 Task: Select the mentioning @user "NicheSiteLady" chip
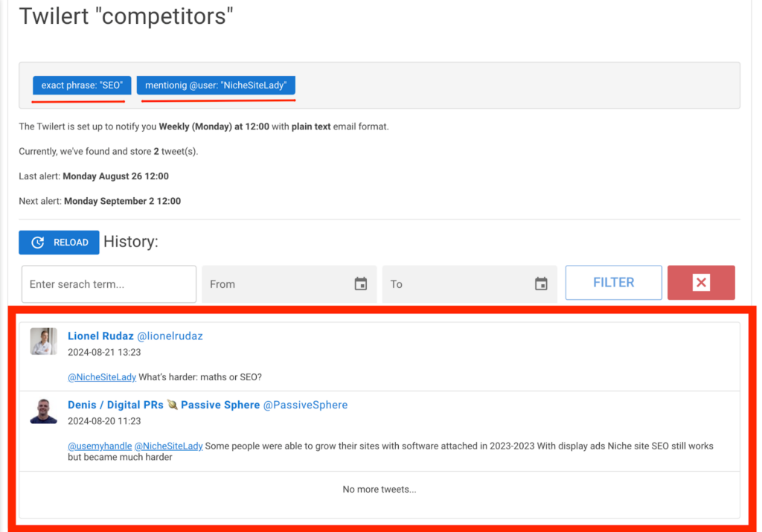(216, 85)
